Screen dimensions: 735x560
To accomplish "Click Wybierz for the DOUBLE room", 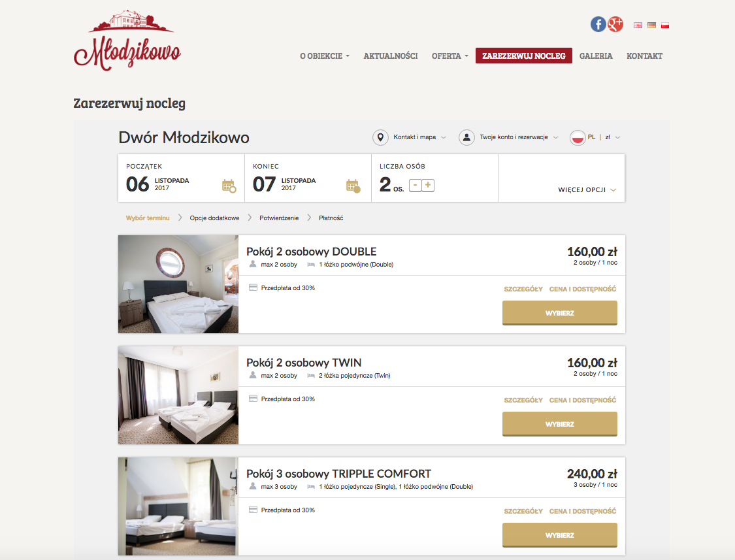I will pos(560,313).
